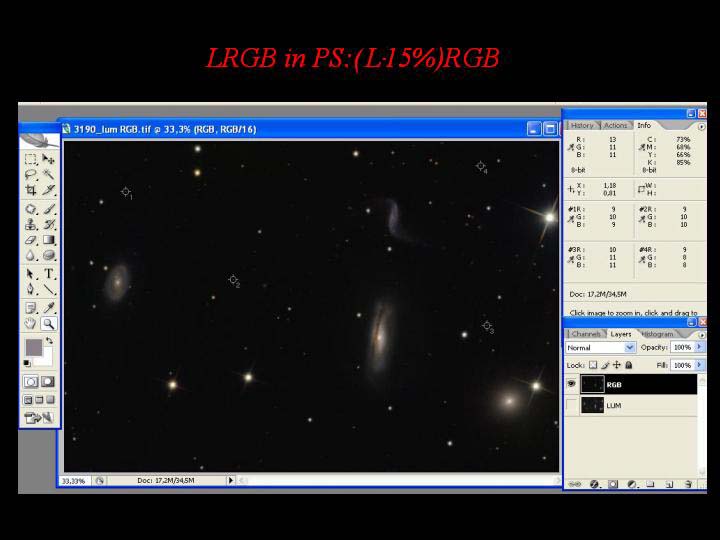Select the Magic Wand tool
This screenshot has height=540, width=720.
[x=48, y=174]
